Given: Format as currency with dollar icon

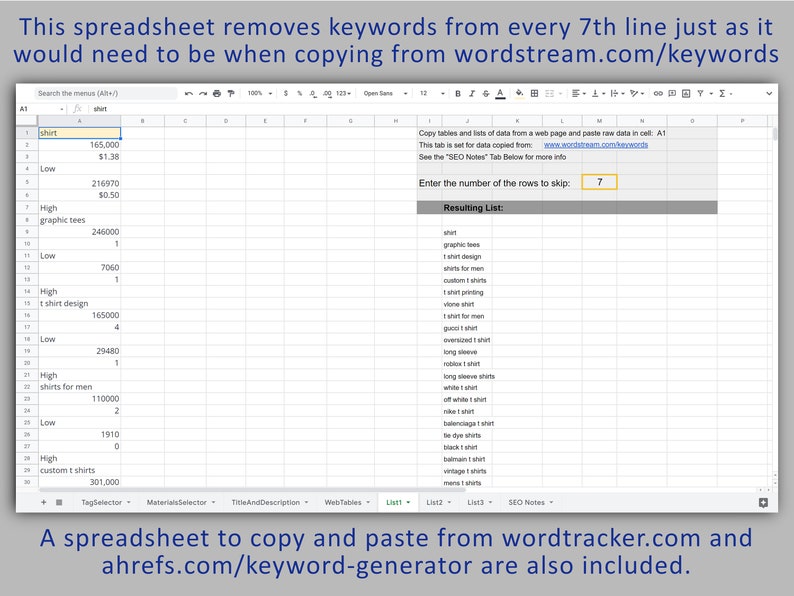Looking at the screenshot, I should coord(286,93).
